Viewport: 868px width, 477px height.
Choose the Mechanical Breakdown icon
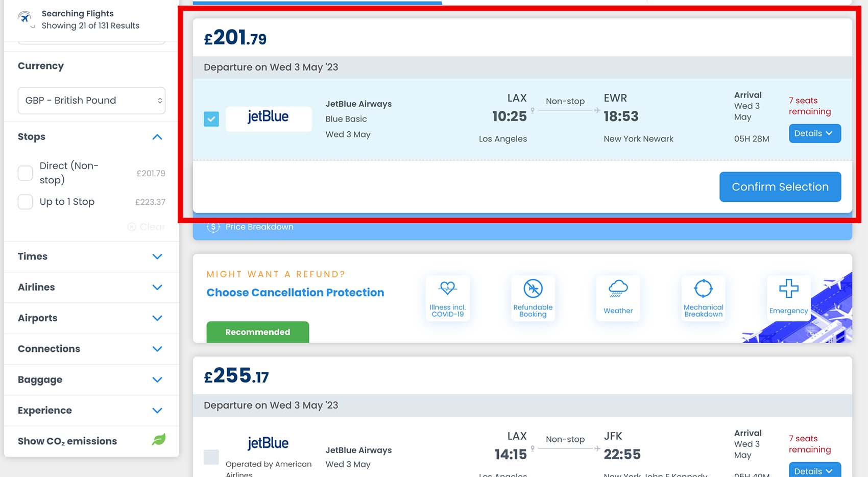703,289
